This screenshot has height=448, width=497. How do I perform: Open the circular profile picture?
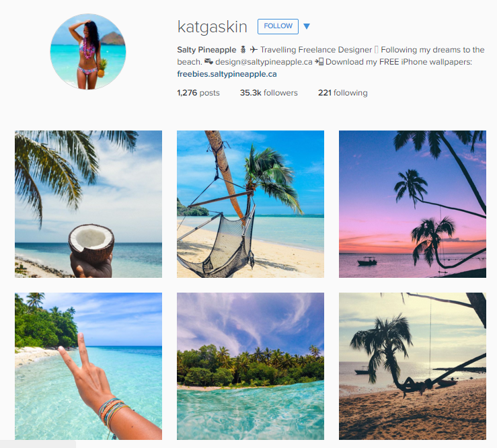click(88, 52)
